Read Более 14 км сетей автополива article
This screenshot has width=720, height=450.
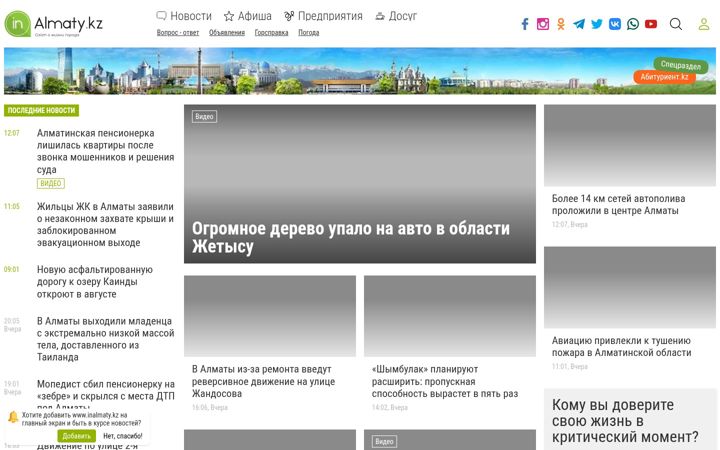[x=619, y=204]
